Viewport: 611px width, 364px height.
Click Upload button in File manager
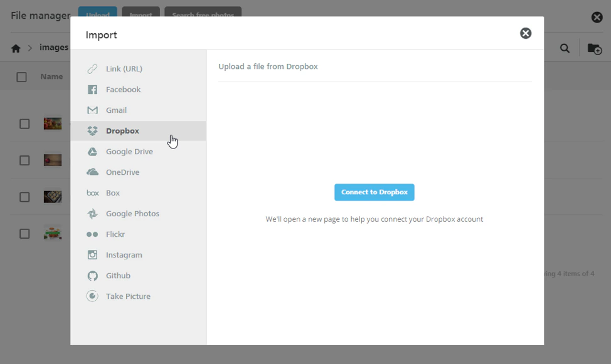[x=97, y=12]
